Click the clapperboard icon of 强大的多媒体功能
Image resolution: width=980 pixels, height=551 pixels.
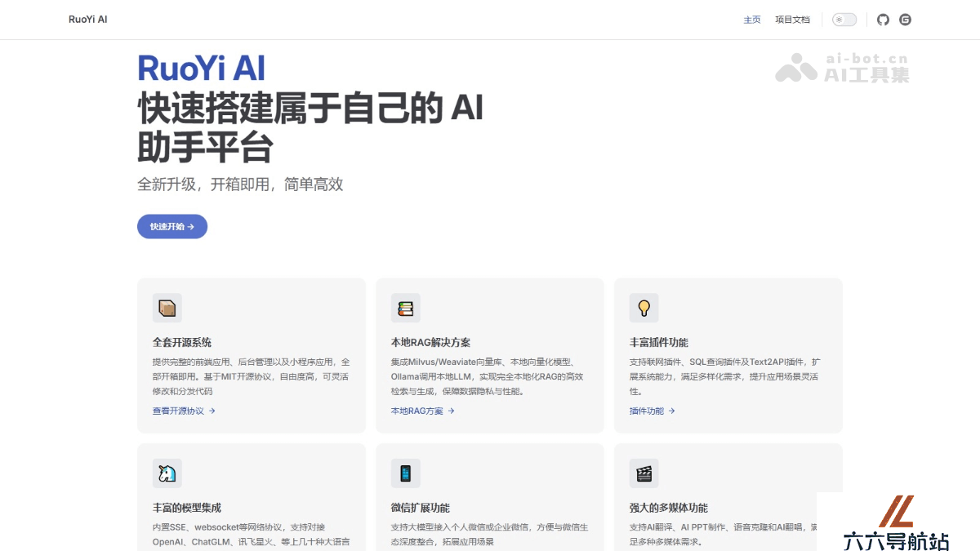(x=644, y=473)
